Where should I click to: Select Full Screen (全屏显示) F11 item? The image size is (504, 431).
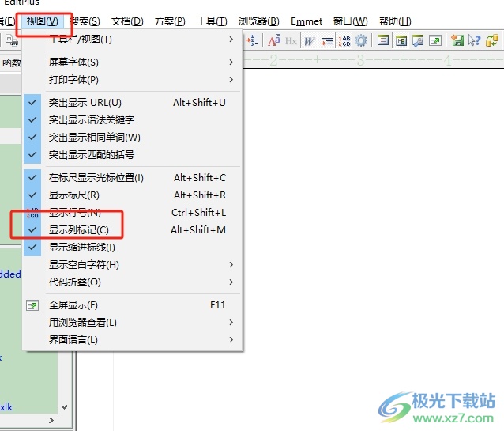(133, 304)
